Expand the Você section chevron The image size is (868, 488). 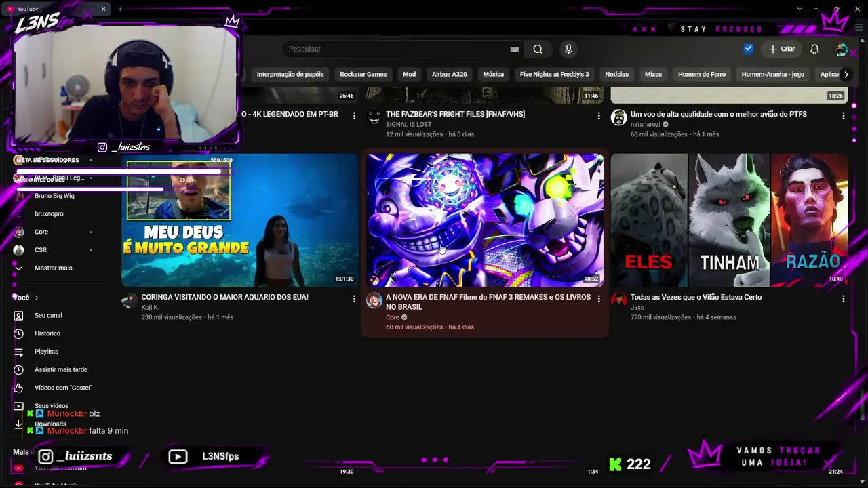[37, 298]
